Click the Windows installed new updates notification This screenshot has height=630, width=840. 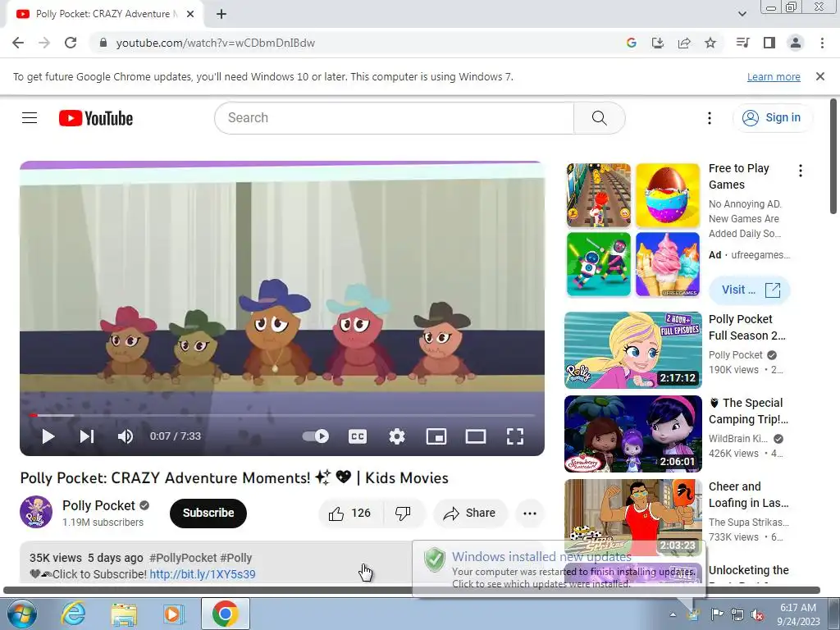point(559,569)
